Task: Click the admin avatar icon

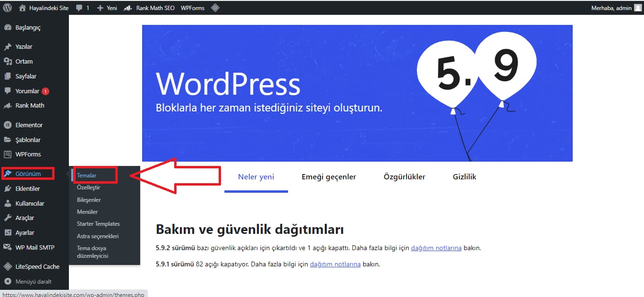Action: coord(638,8)
